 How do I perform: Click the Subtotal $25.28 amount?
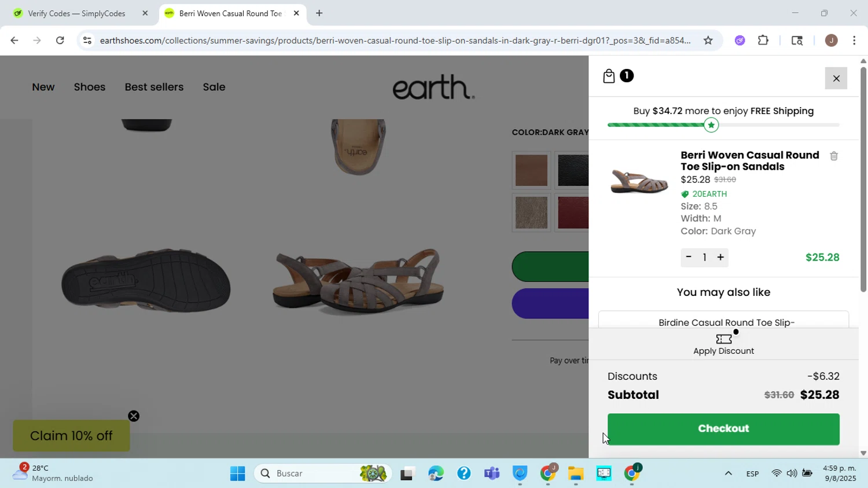click(x=820, y=395)
